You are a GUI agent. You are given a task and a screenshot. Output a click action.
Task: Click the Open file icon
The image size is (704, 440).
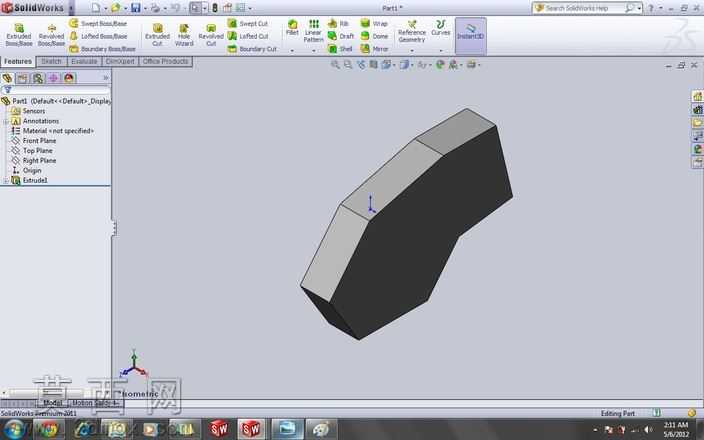tap(115, 8)
